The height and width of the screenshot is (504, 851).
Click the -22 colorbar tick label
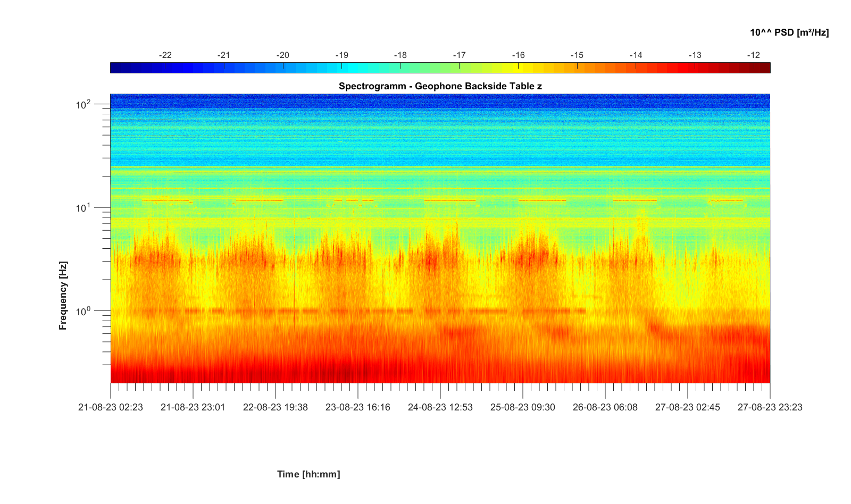point(165,55)
